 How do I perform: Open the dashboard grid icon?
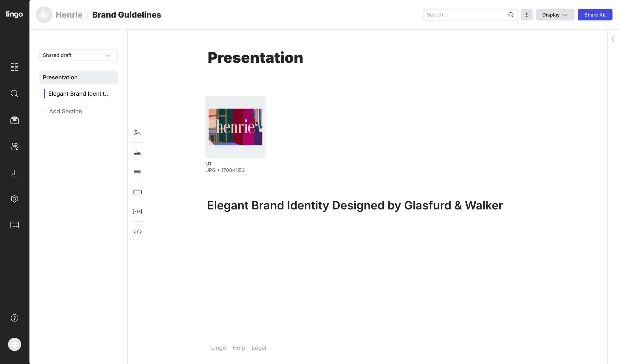pos(14,67)
